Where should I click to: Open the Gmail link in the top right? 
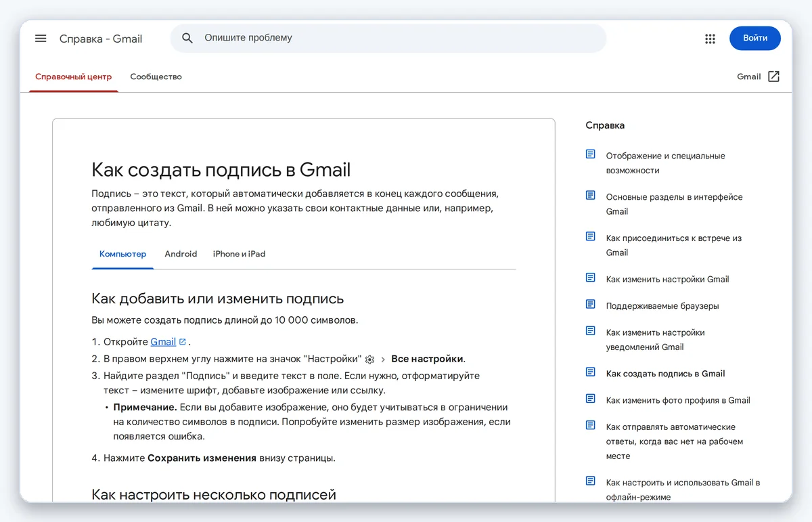click(749, 77)
